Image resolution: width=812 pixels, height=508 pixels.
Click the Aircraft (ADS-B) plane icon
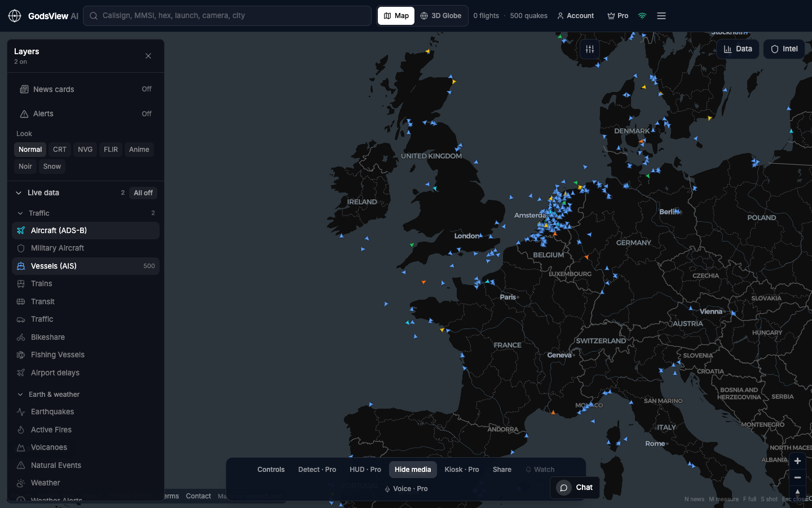pyautogui.click(x=21, y=230)
